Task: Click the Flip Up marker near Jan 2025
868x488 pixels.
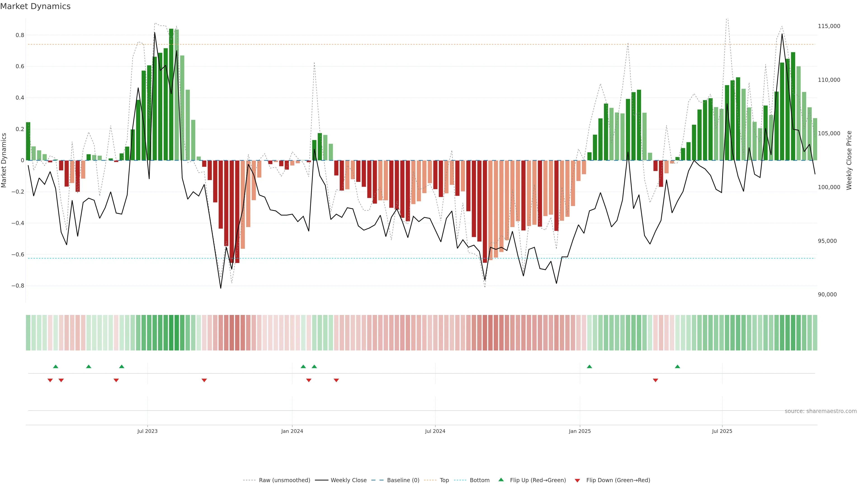Action: 589,366
